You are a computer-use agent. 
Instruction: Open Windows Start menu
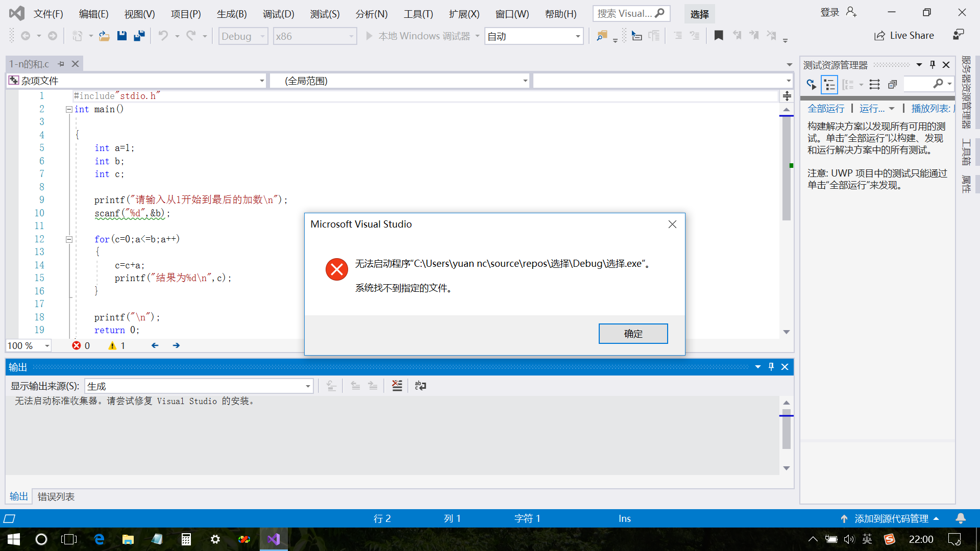click(14, 539)
